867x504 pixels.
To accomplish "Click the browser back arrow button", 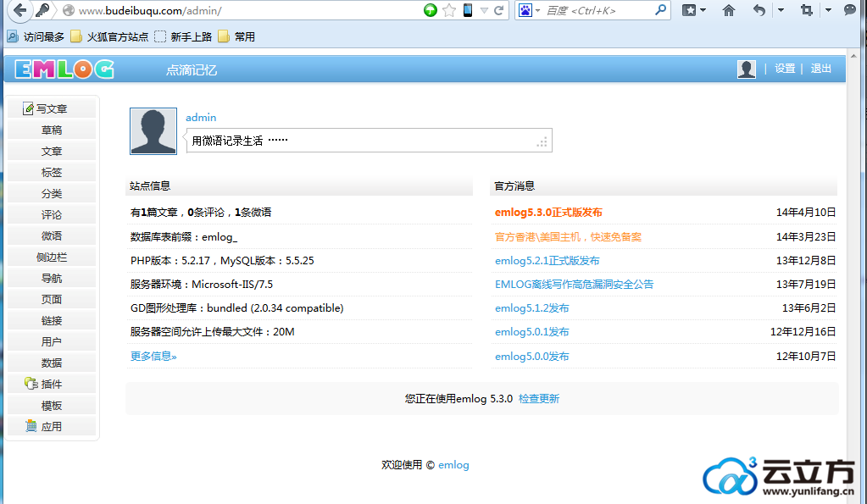I will click(x=19, y=10).
